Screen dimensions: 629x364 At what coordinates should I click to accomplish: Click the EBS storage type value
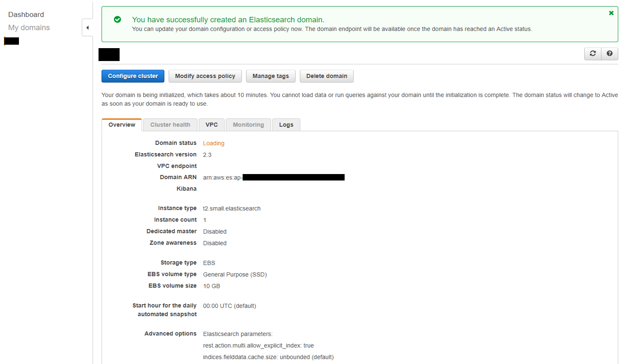click(x=209, y=263)
